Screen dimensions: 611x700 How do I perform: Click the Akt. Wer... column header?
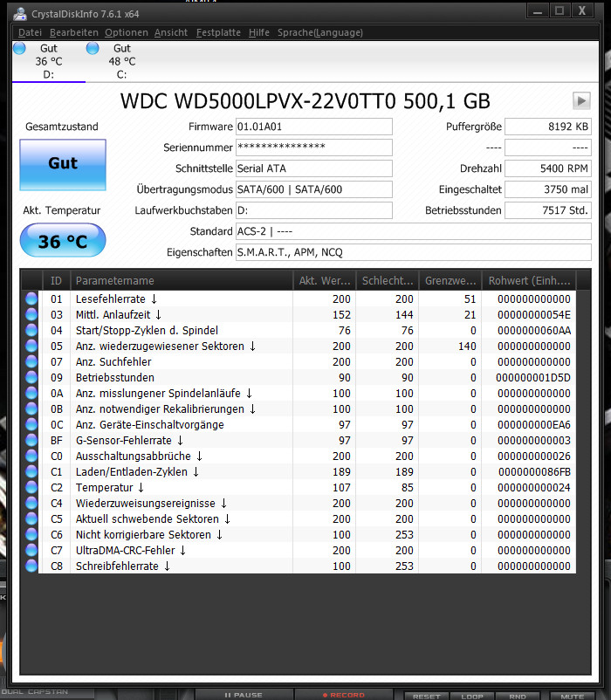[x=325, y=280]
